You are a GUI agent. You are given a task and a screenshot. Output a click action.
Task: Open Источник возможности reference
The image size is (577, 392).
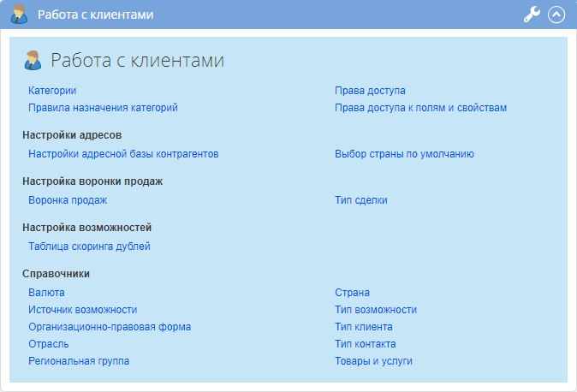pos(82,310)
